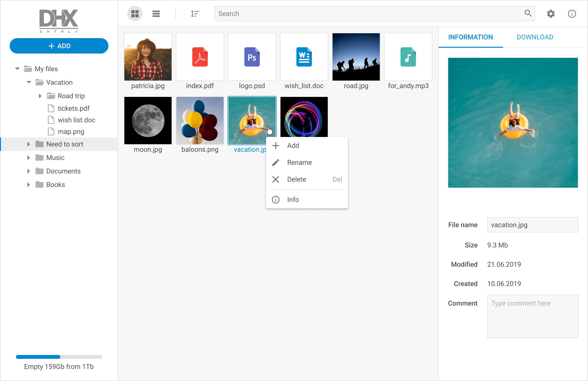This screenshot has height=381, width=588.
Task: Collapse the Vacation folder
Action: 29,82
